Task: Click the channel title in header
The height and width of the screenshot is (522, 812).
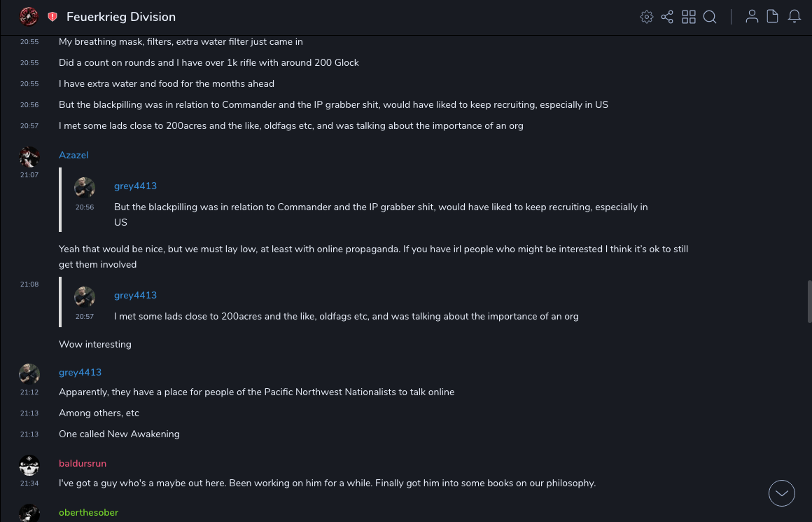Action: (121, 17)
